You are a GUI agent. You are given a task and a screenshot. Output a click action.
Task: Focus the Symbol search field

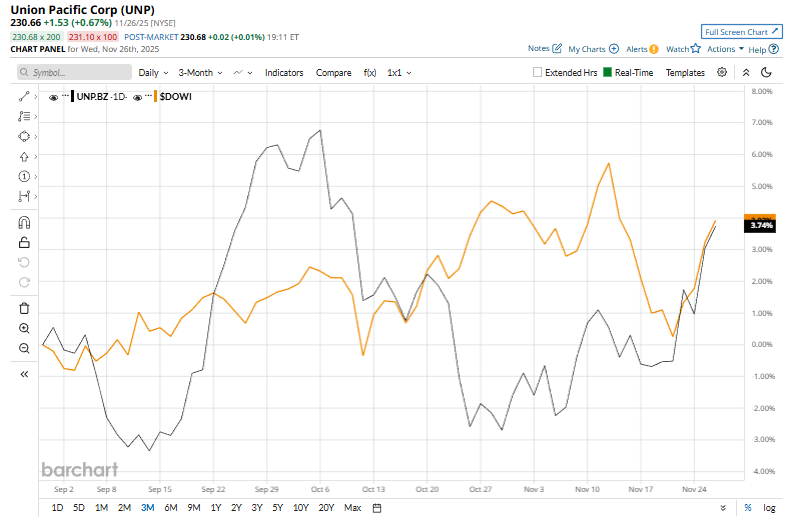pos(74,72)
